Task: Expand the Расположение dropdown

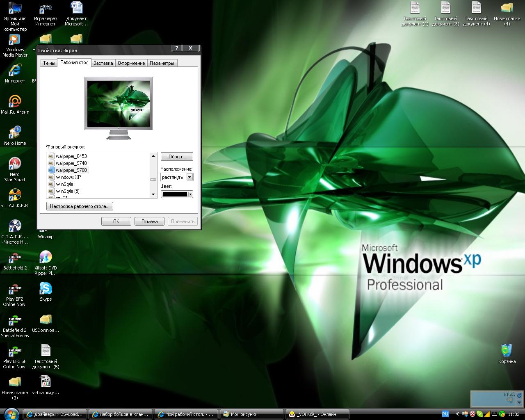Action: pos(189,177)
